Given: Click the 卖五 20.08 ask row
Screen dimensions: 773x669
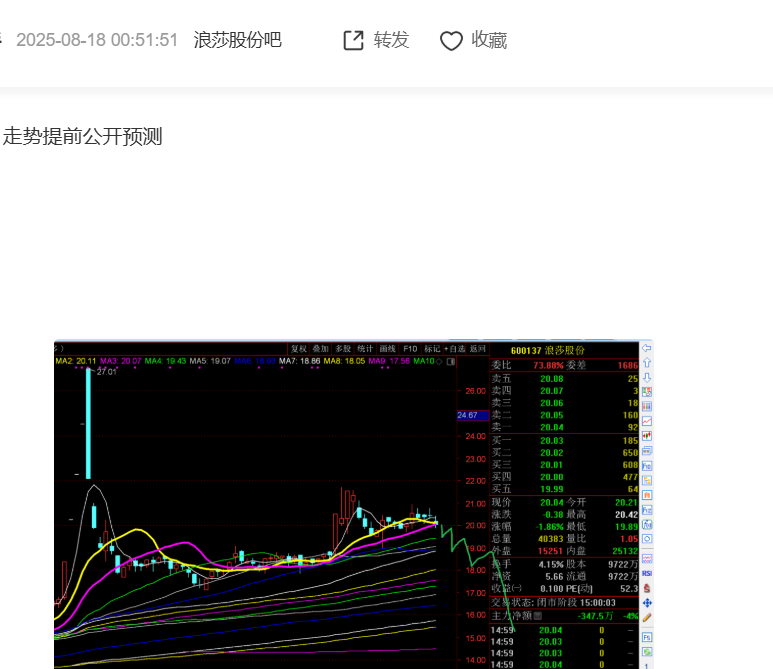Looking at the screenshot, I should pos(564,379).
